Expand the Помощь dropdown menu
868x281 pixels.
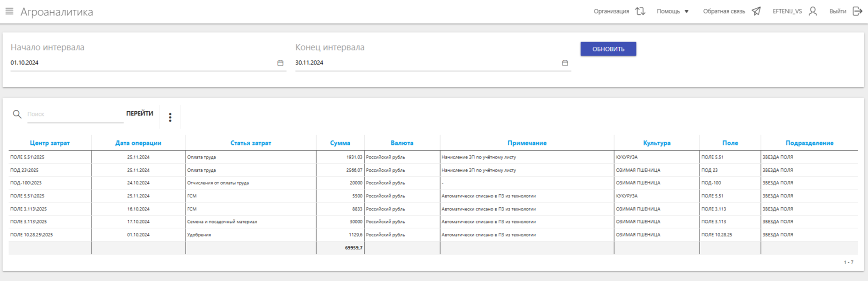[x=673, y=11]
